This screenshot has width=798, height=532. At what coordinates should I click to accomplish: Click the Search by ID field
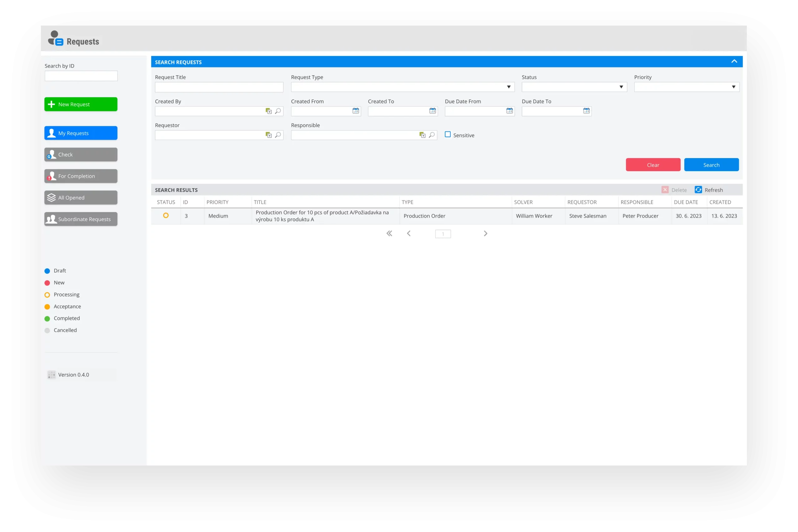[81, 76]
